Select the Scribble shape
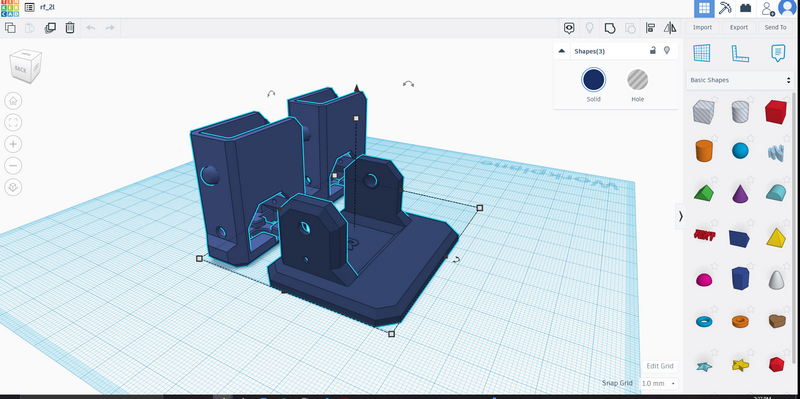 click(x=776, y=152)
